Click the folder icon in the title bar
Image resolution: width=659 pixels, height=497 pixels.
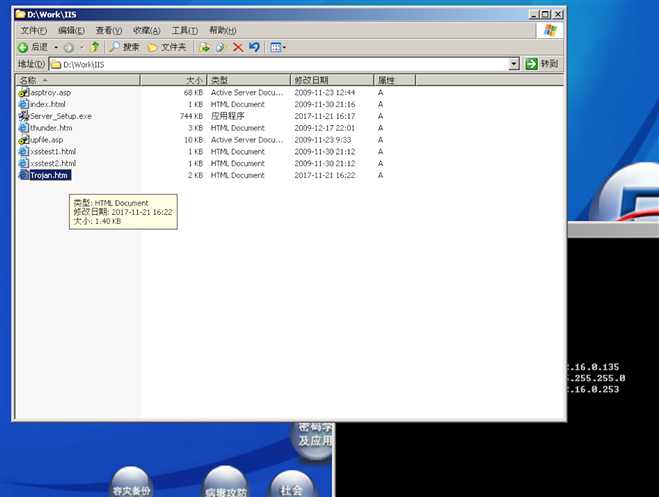(x=21, y=14)
